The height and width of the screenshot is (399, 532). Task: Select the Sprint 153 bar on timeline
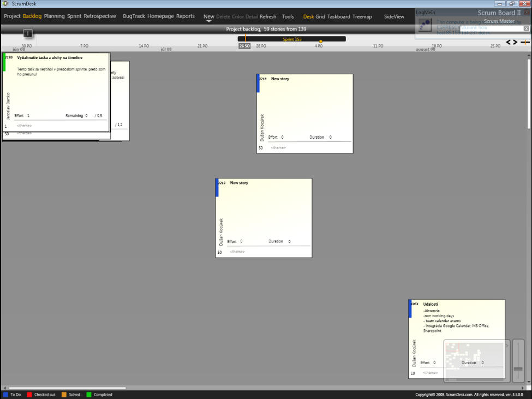point(292,39)
